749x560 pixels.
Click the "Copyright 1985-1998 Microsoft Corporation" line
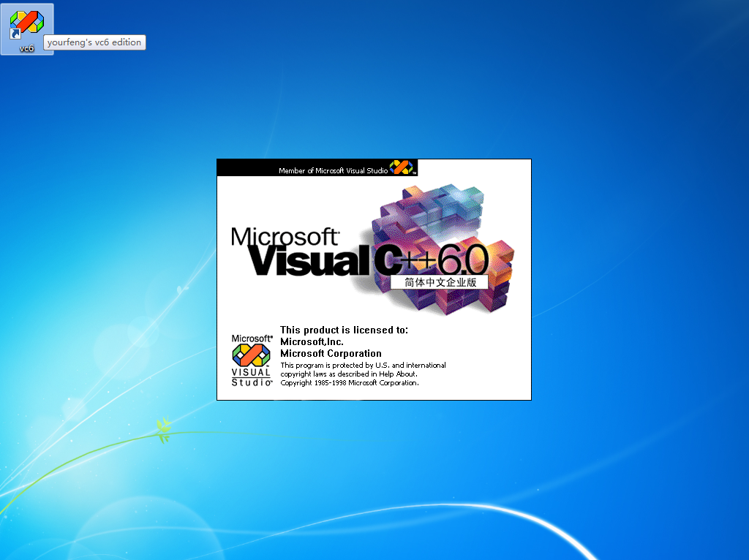(350, 382)
